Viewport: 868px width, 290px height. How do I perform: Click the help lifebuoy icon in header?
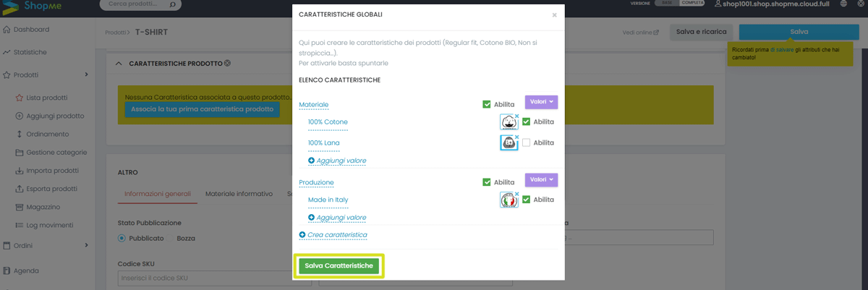[859, 4]
